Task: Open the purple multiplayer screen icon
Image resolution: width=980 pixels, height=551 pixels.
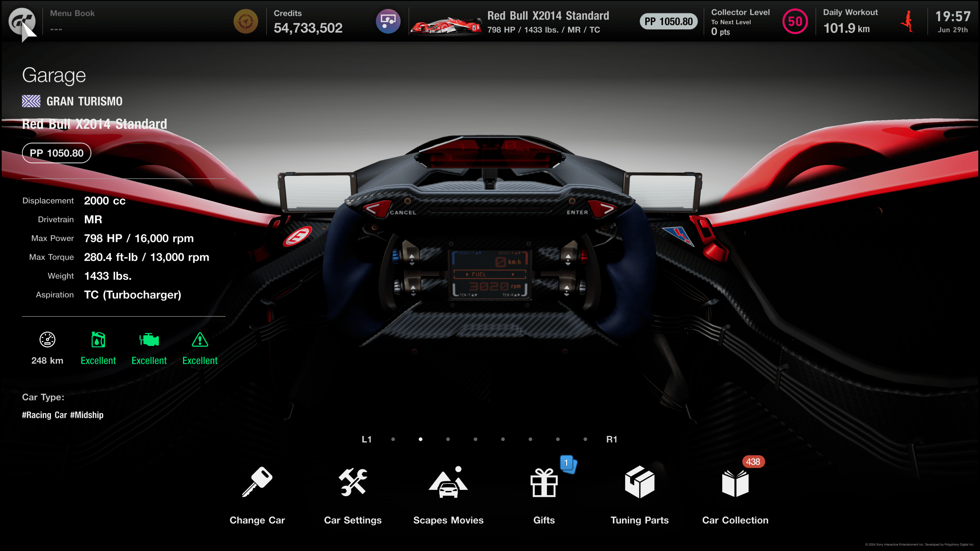Action: (x=388, y=21)
